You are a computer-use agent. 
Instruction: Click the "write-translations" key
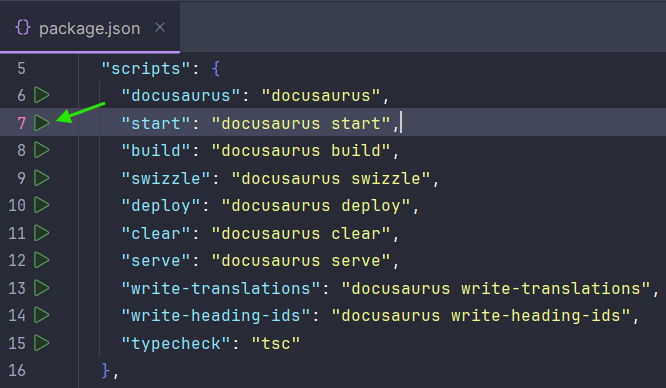click(x=221, y=288)
